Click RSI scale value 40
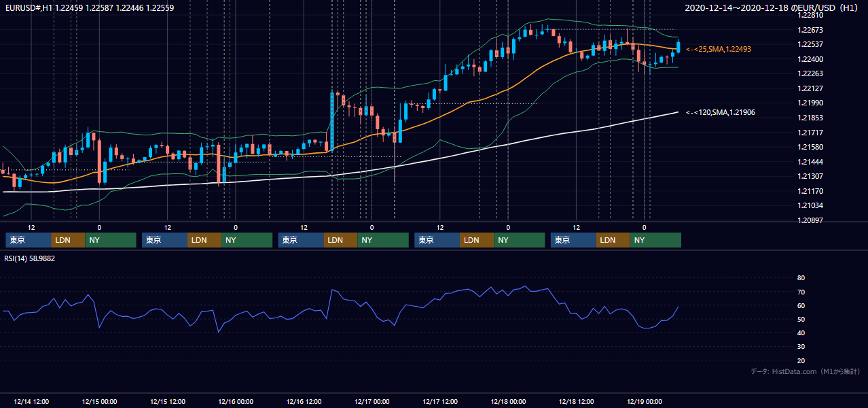This screenshot has height=408, width=868. coord(801,333)
